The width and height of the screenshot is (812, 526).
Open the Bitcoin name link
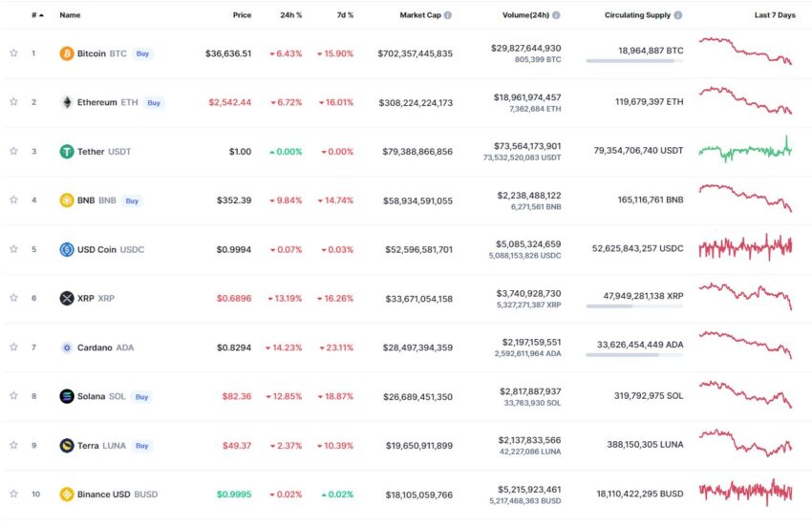pyautogui.click(x=92, y=53)
